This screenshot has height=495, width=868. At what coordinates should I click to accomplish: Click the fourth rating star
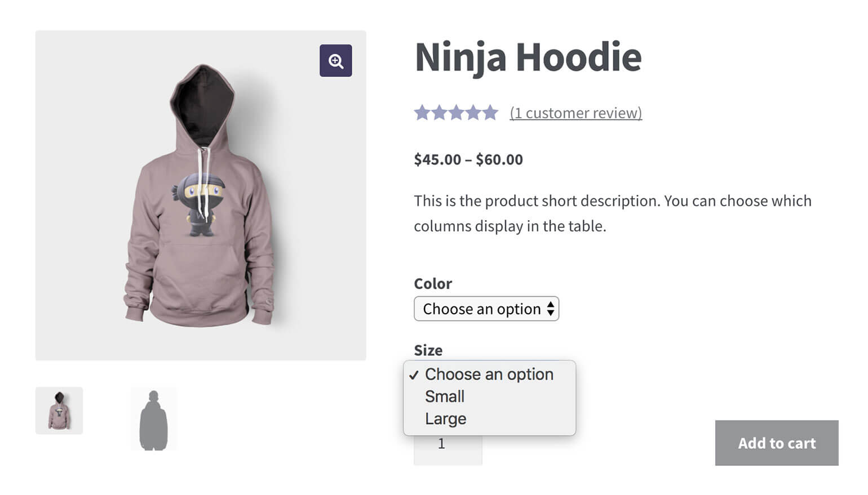pos(473,113)
